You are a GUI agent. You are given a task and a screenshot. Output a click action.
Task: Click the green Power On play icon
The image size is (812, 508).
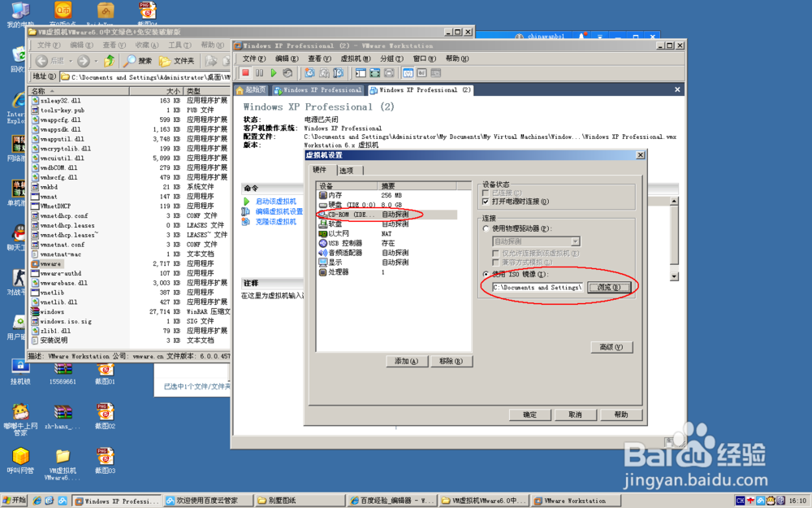click(x=274, y=73)
